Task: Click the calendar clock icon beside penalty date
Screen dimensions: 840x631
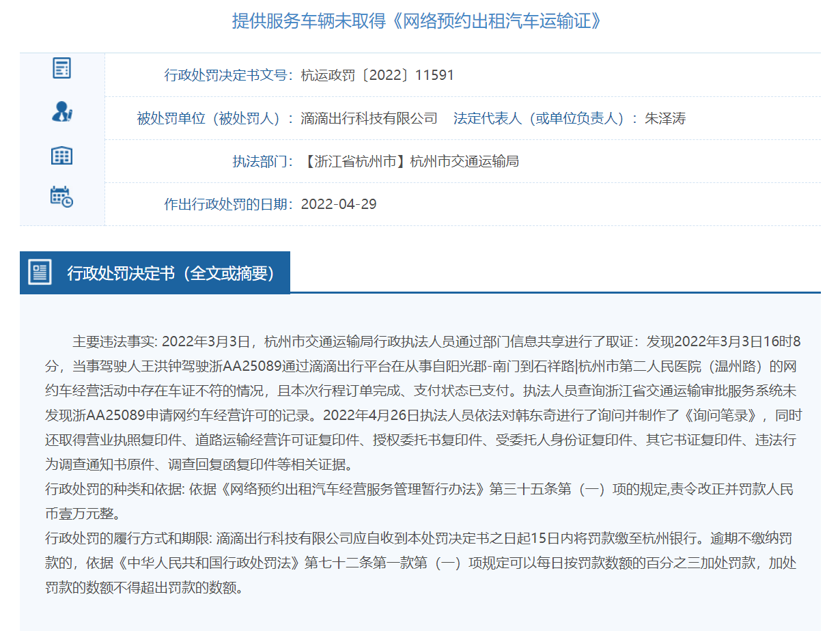Action: pyautogui.click(x=61, y=197)
